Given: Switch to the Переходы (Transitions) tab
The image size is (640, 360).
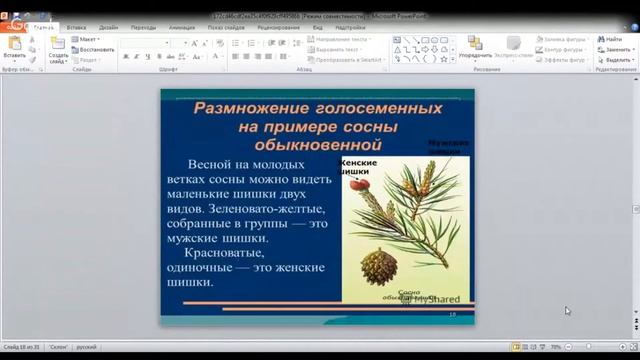Looking at the screenshot, I should click(143, 27).
